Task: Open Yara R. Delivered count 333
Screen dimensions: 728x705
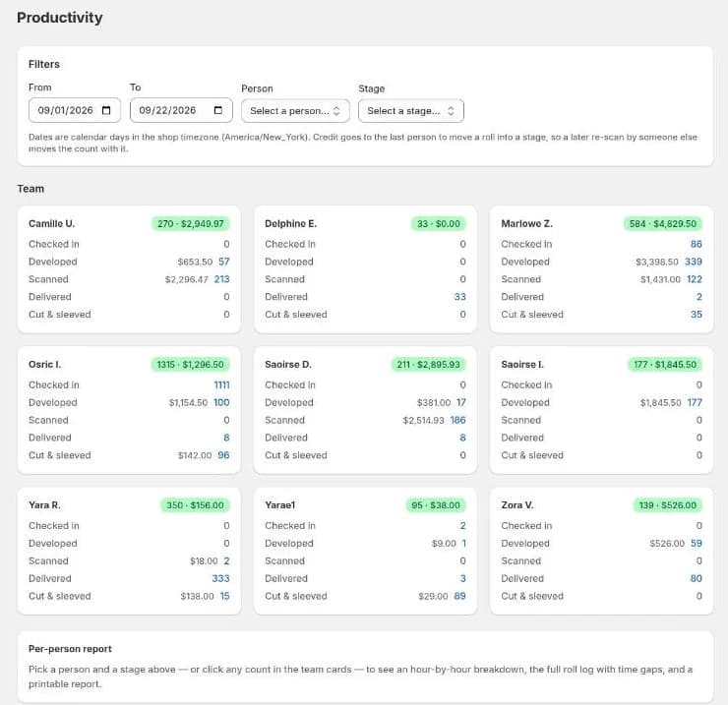Action: click(x=221, y=579)
